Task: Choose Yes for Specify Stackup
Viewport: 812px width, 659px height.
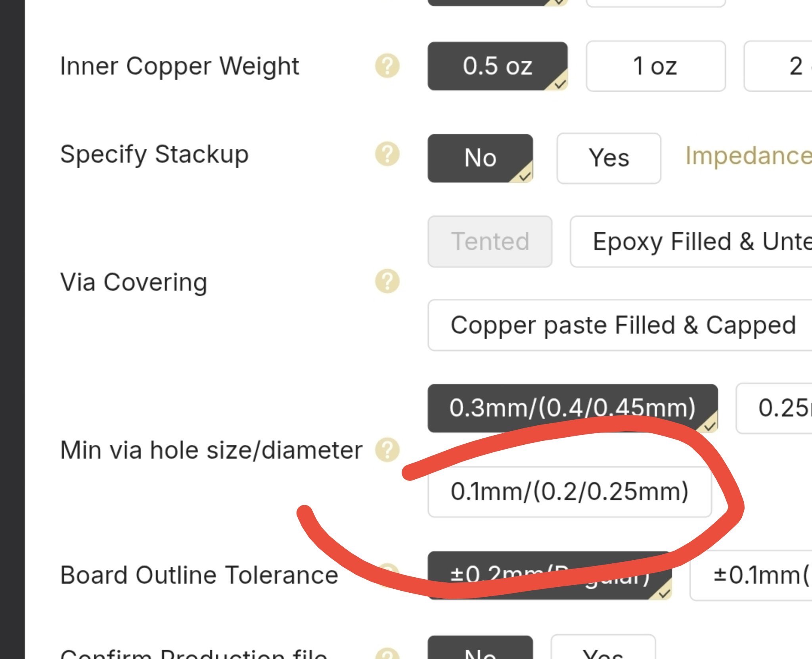Action: pos(609,158)
